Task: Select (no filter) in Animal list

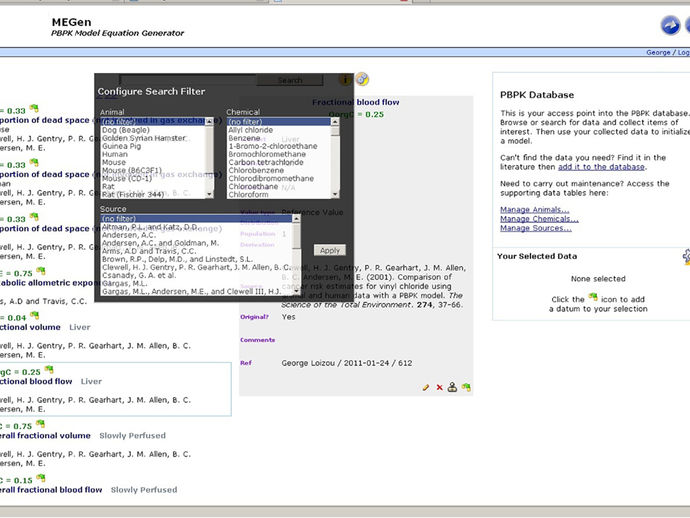Action: 153,121
